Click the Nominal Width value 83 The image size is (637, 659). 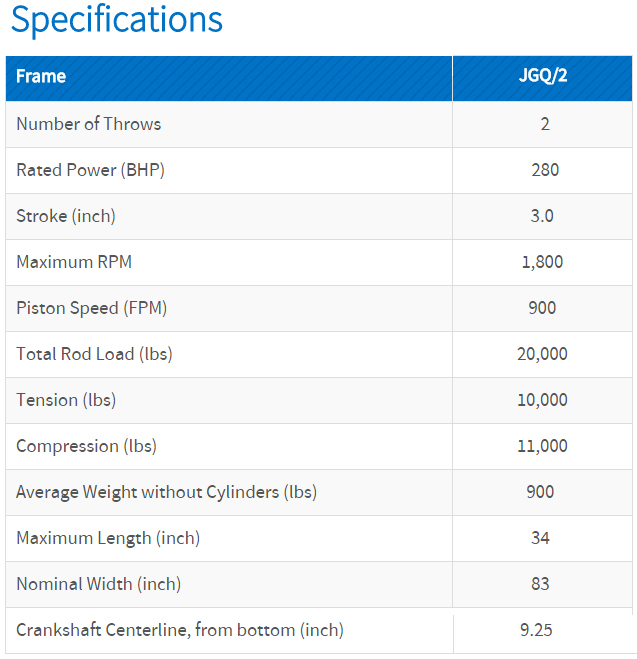543,584
